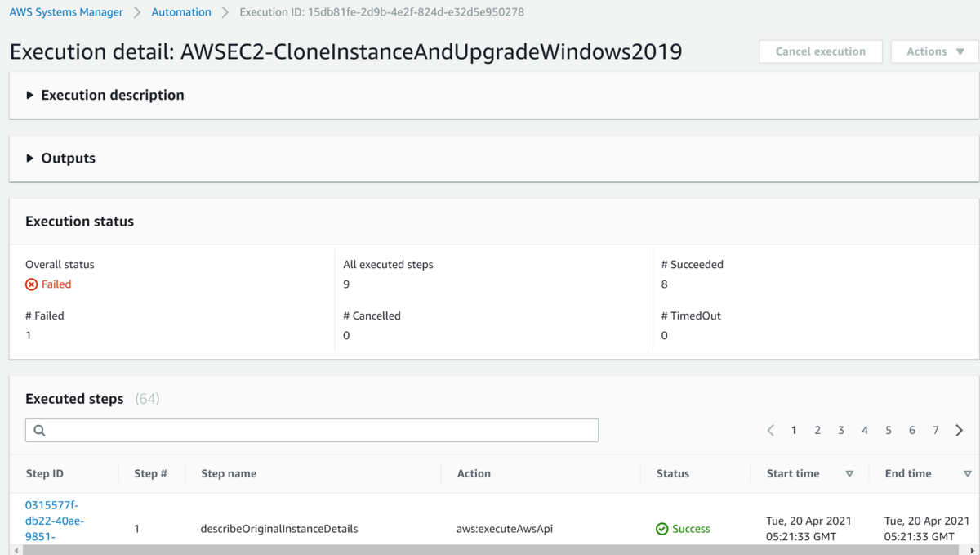Click the Action column header
Screen dimensions: 980x555
click(474, 474)
